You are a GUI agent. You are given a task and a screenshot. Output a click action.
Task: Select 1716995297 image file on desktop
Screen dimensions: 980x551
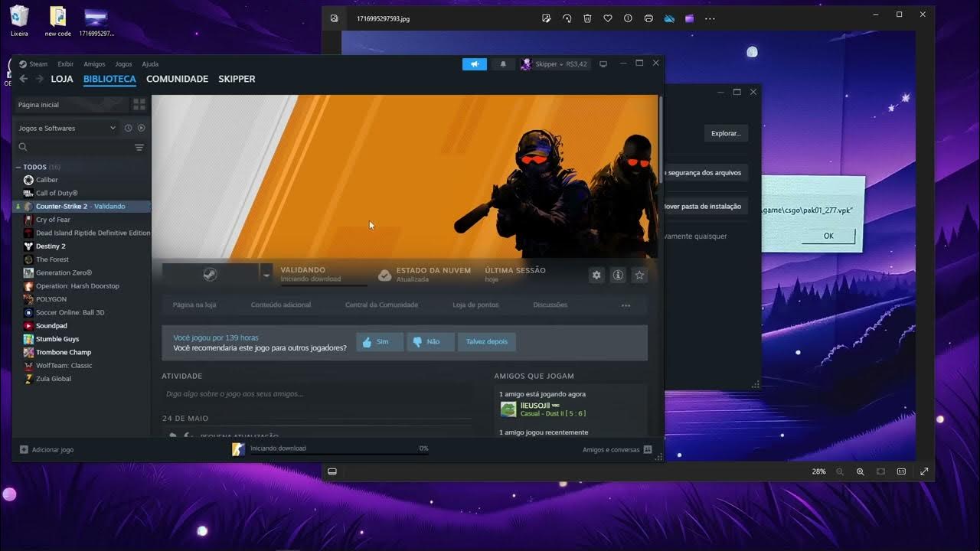coord(96,21)
